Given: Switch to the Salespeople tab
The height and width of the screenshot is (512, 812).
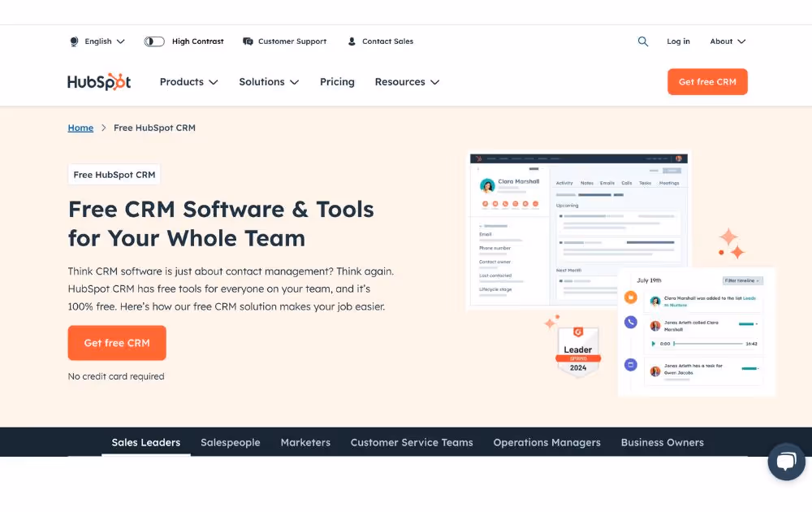Looking at the screenshot, I should pyautogui.click(x=231, y=443).
